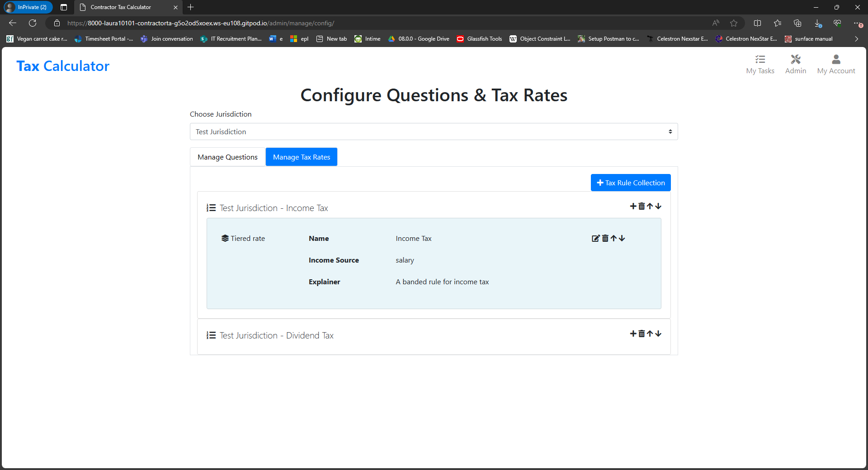
Task: Move Dividend Tax collection up
Action: tap(650, 334)
